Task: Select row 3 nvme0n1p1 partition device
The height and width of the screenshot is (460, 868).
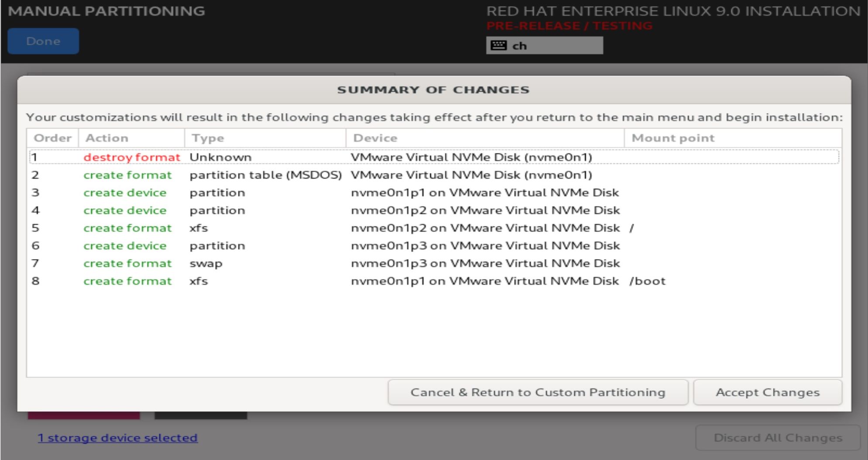Action: [x=485, y=193]
